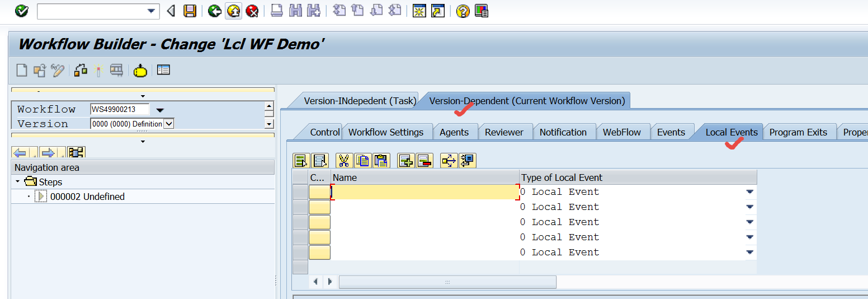Open the Version dropdown showing 0000 Definition
This screenshot has width=868, height=299.
click(x=168, y=124)
